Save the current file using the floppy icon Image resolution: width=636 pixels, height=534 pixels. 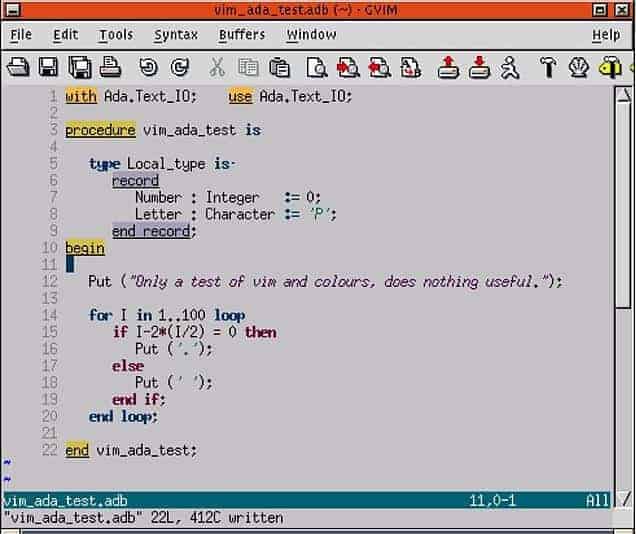[47, 68]
